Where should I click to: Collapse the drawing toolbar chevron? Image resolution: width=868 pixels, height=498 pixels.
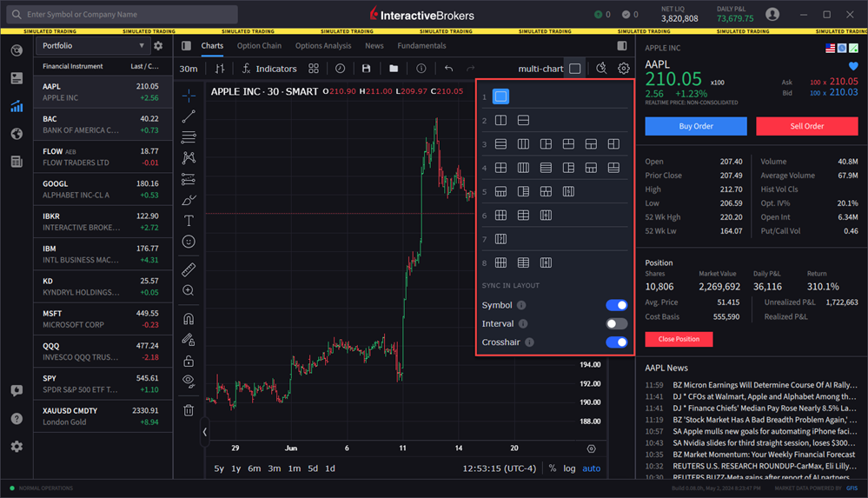click(205, 432)
